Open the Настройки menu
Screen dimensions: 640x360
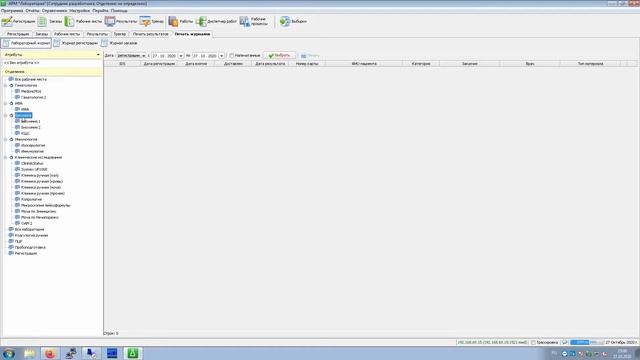click(79, 11)
